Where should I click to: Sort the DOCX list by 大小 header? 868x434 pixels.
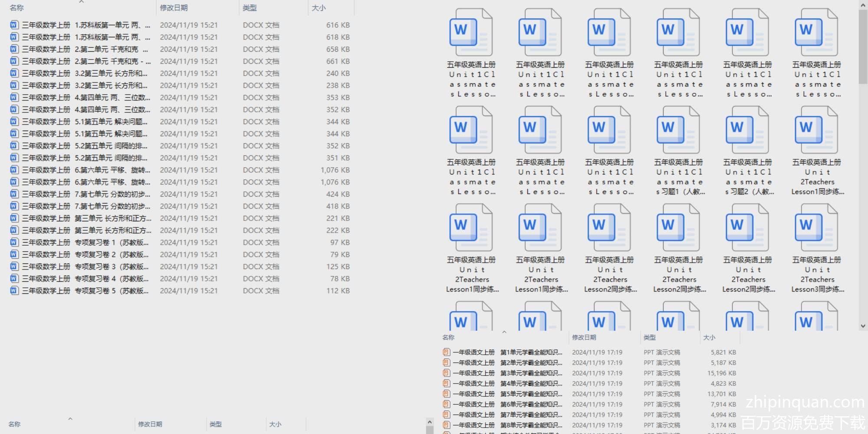coord(319,8)
